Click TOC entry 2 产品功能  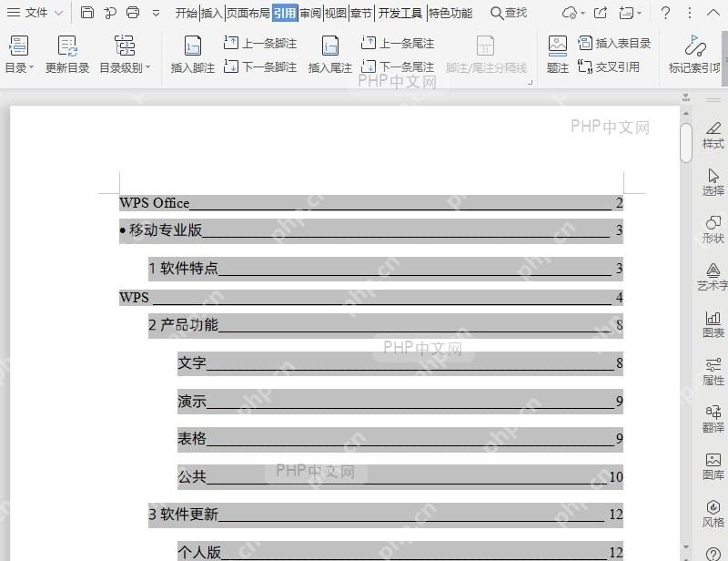click(x=386, y=325)
